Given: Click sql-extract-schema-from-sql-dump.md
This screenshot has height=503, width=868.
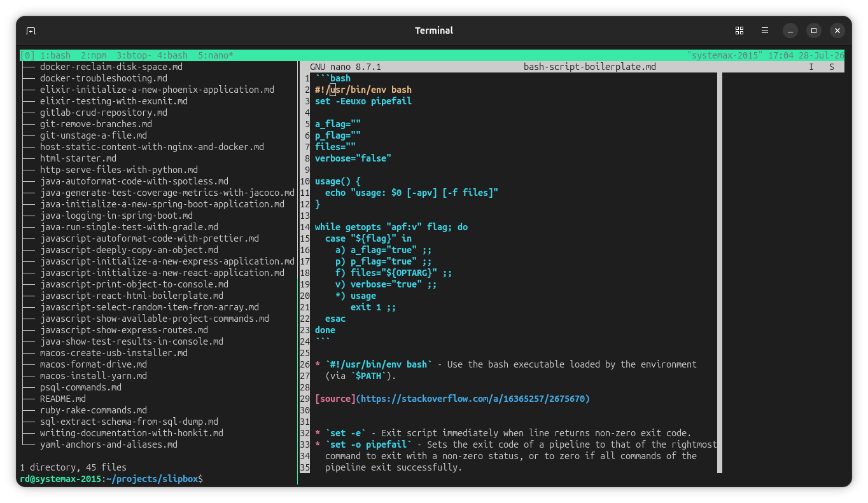Looking at the screenshot, I should click(x=129, y=422).
